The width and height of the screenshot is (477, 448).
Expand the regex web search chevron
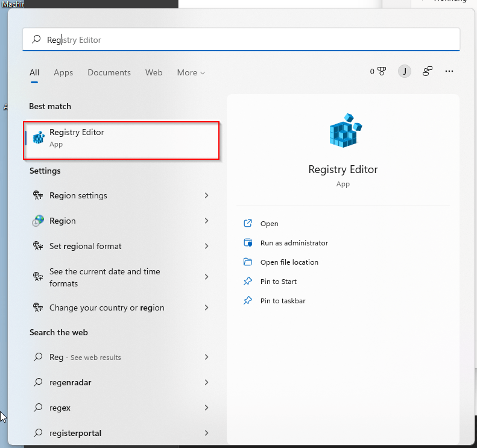206,408
